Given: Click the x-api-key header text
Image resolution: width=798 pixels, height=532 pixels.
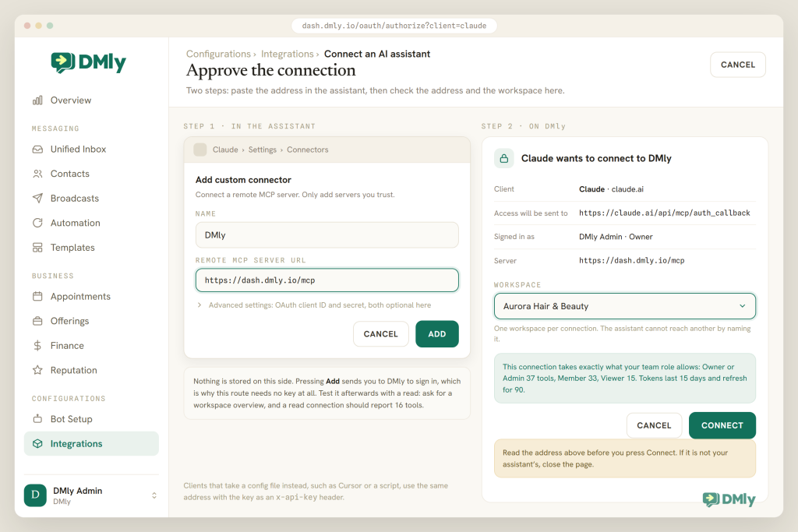Looking at the screenshot, I should (x=296, y=498).
